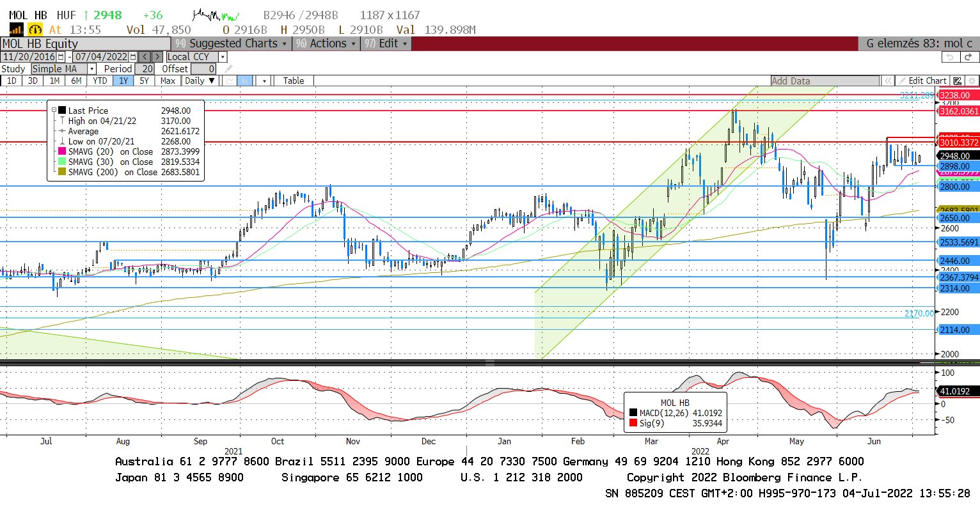
Task: Click the Add Data input box
Action: pyautogui.click(x=825, y=81)
